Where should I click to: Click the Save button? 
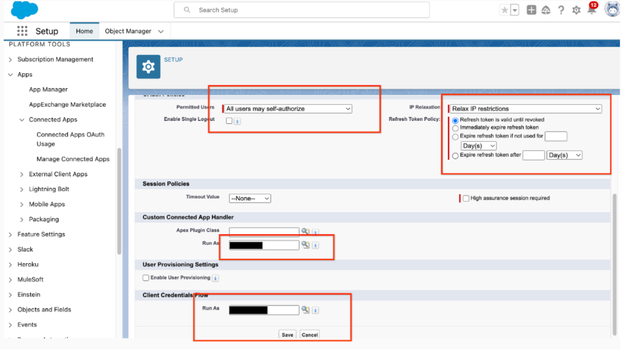click(x=287, y=335)
